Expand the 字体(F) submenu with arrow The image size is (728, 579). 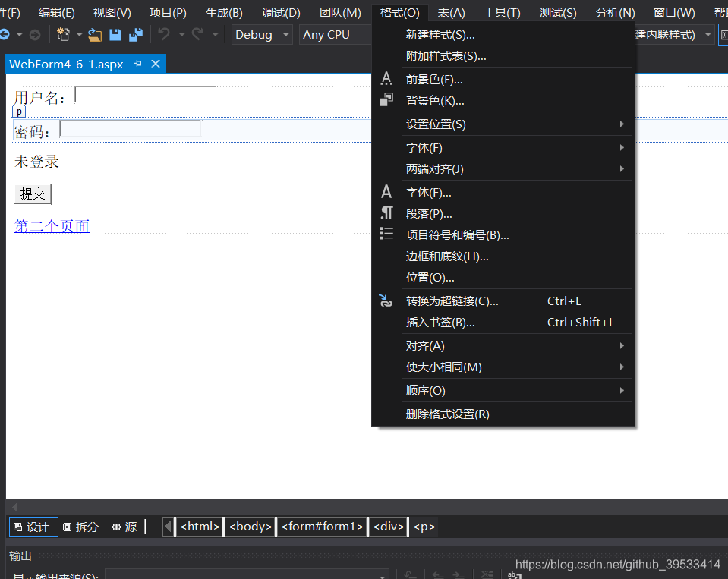pyautogui.click(x=504, y=147)
